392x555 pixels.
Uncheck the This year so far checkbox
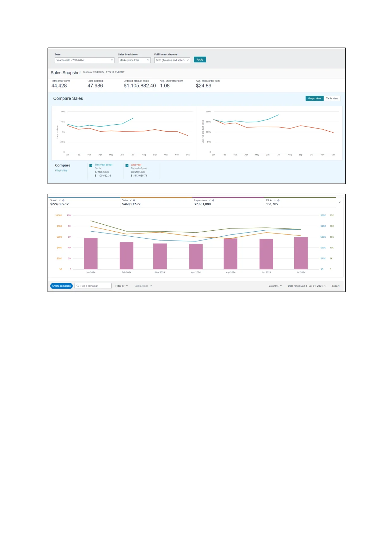pos(91,165)
